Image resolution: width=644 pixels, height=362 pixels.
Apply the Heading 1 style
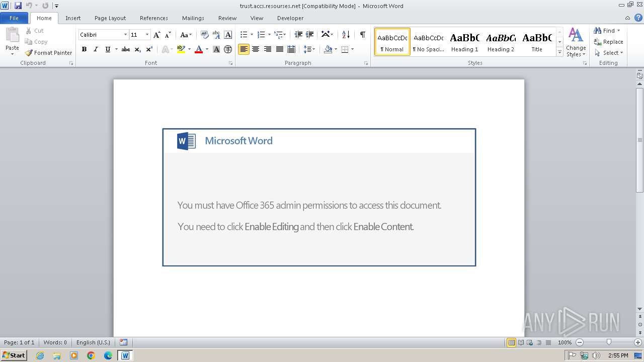pos(465,42)
